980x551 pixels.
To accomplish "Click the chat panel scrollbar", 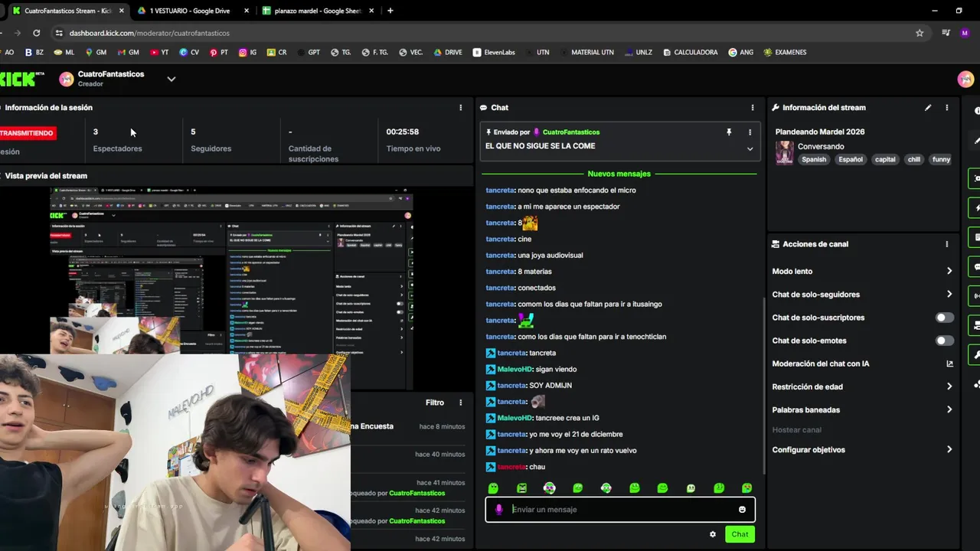I will click(763, 385).
